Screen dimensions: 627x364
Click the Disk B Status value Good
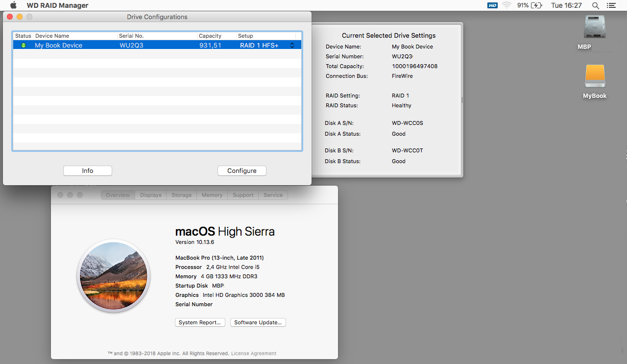(399, 161)
